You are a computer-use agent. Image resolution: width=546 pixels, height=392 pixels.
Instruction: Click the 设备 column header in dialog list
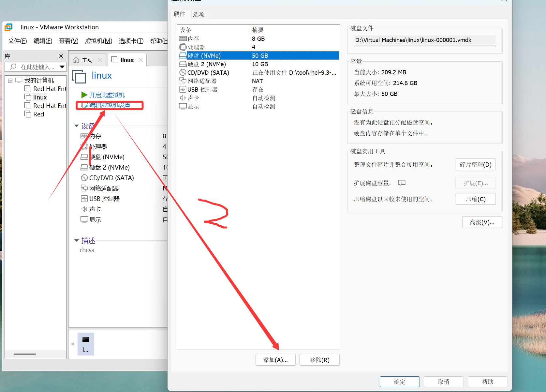tap(214, 30)
